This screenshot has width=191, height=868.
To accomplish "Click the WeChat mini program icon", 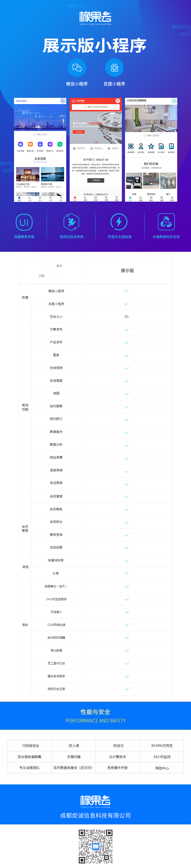I will tap(77, 68).
